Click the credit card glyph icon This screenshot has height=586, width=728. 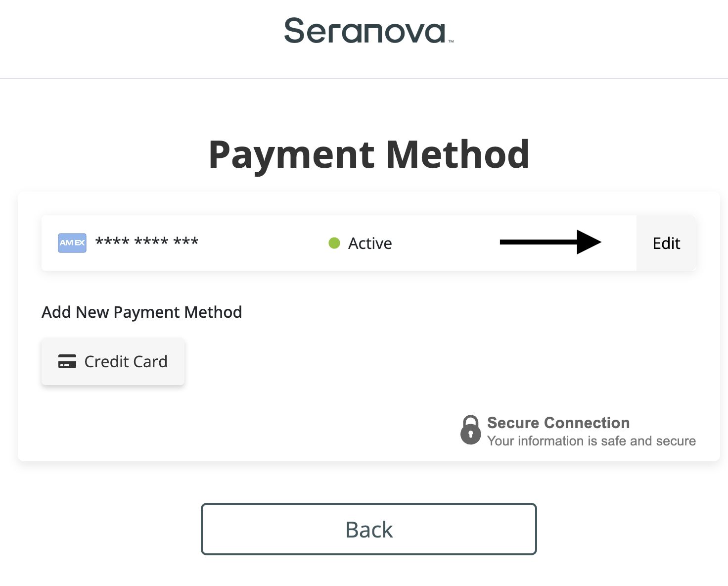pos(67,361)
